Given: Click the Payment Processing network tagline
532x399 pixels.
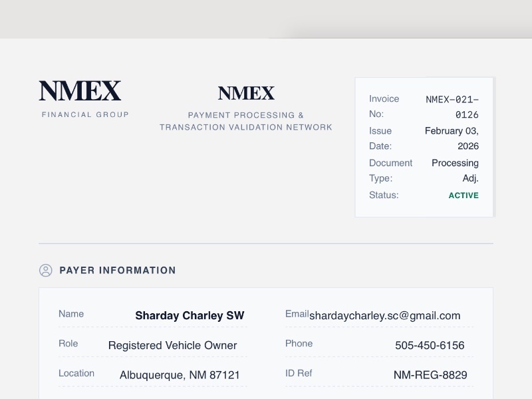Looking at the screenshot, I should pyautogui.click(x=246, y=121).
